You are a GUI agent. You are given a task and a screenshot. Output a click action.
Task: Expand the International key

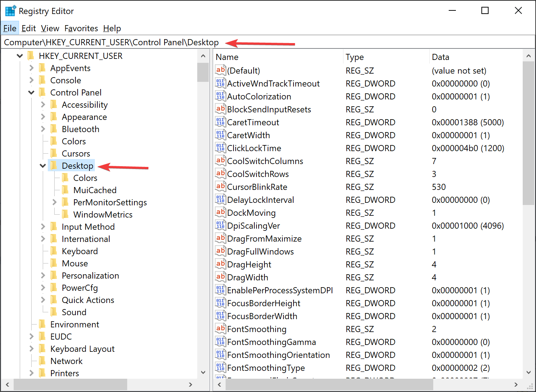(x=43, y=239)
